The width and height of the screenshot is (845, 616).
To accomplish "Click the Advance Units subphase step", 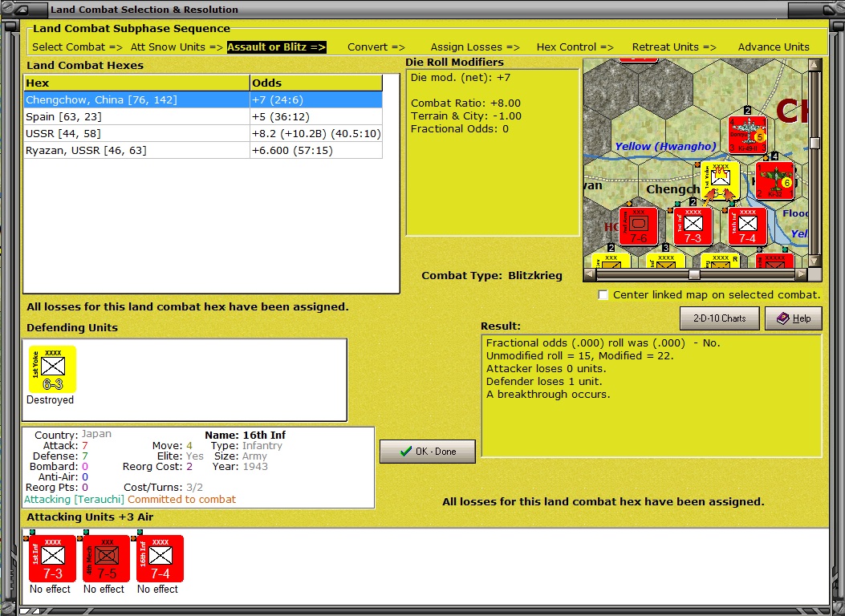I will (x=774, y=47).
